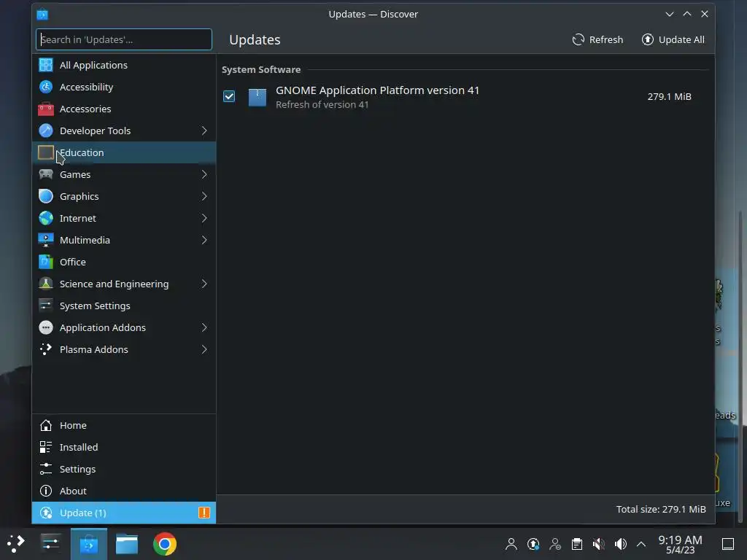Expand the Developer Tools subcategories arrow
747x560 pixels.
click(x=204, y=131)
